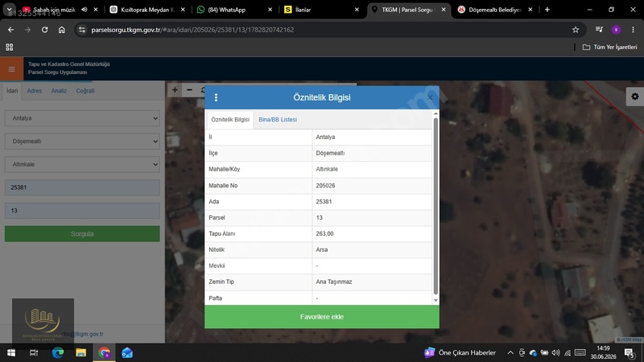Switch to Adres tab
644x362 pixels.
[35, 91]
